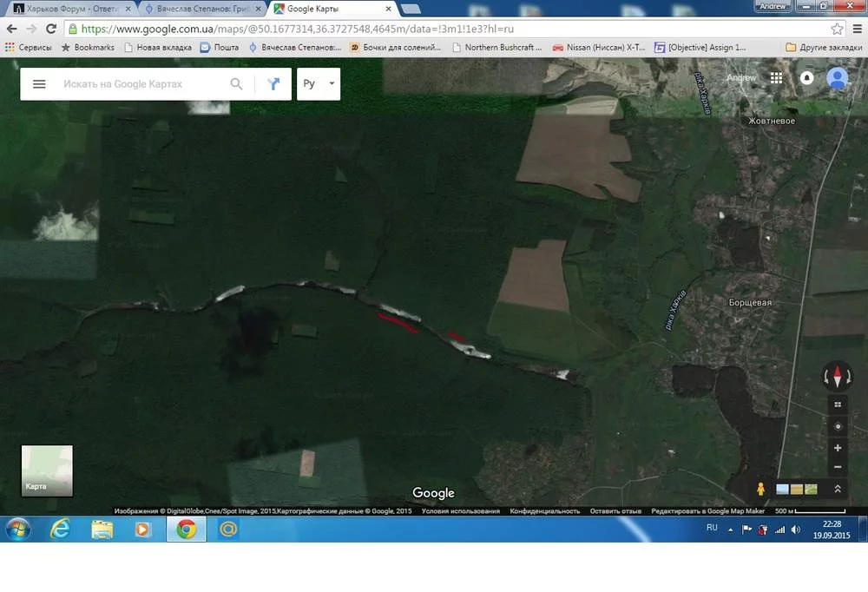Select the Chrome taskbar button
This screenshot has width=868, height=592.
coord(186,530)
